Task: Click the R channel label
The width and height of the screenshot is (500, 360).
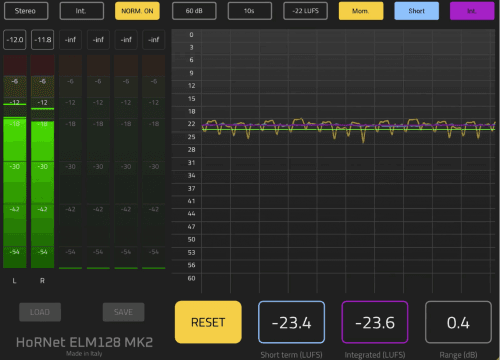Action: tap(42, 281)
